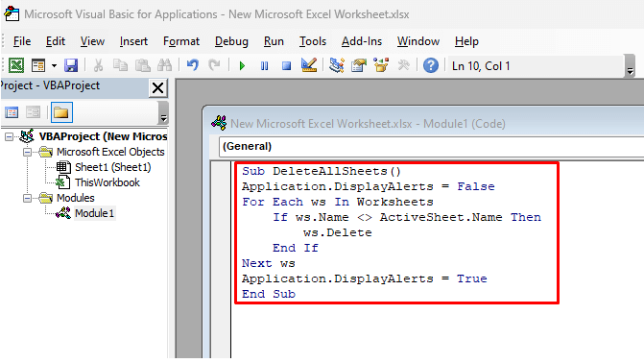Click the Insert UserForm toolbar icon
This screenshot has width=644, height=363.
tap(38, 65)
